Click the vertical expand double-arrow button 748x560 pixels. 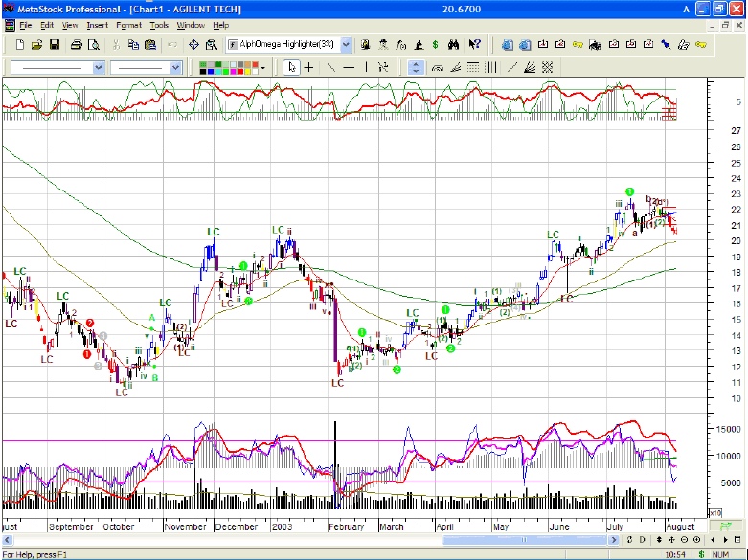pyautogui.click(x=659, y=540)
